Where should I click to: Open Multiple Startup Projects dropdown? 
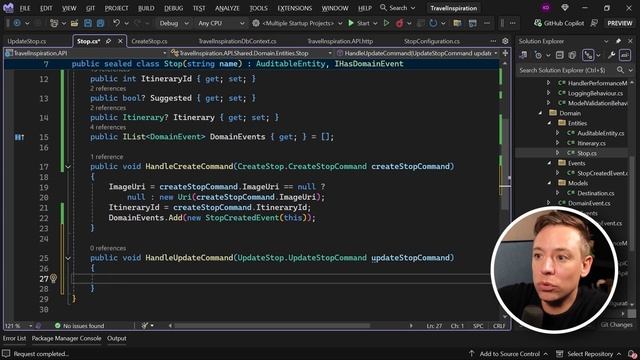point(297,23)
